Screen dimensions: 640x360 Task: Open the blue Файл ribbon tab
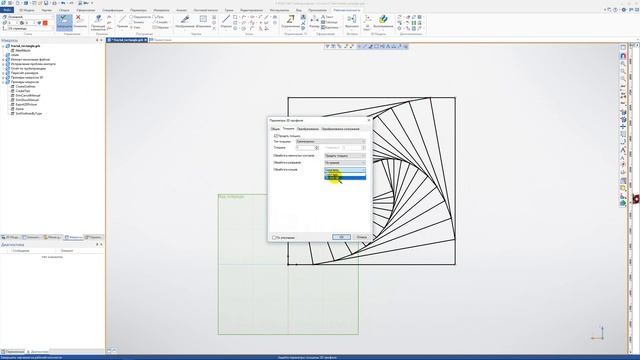pyautogui.click(x=7, y=10)
